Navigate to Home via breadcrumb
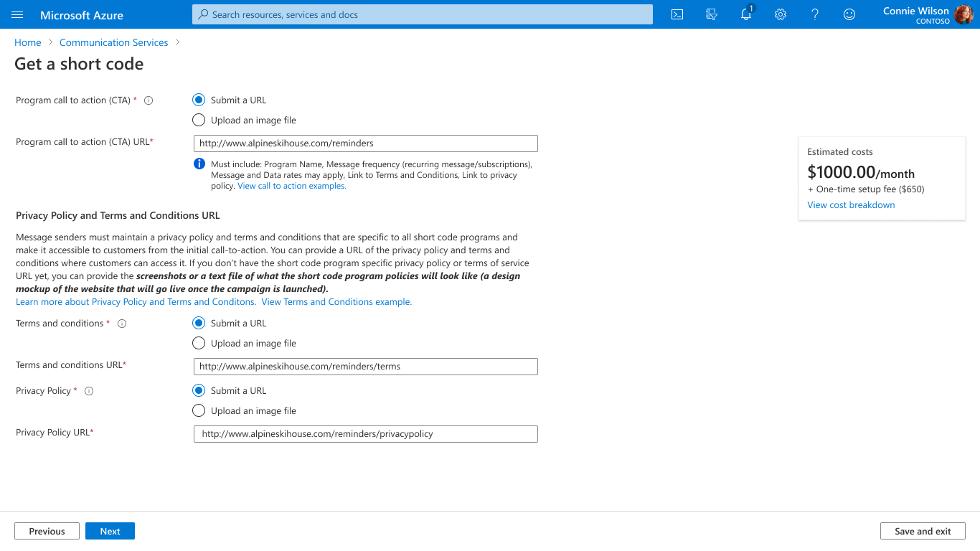 pyautogui.click(x=27, y=42)
